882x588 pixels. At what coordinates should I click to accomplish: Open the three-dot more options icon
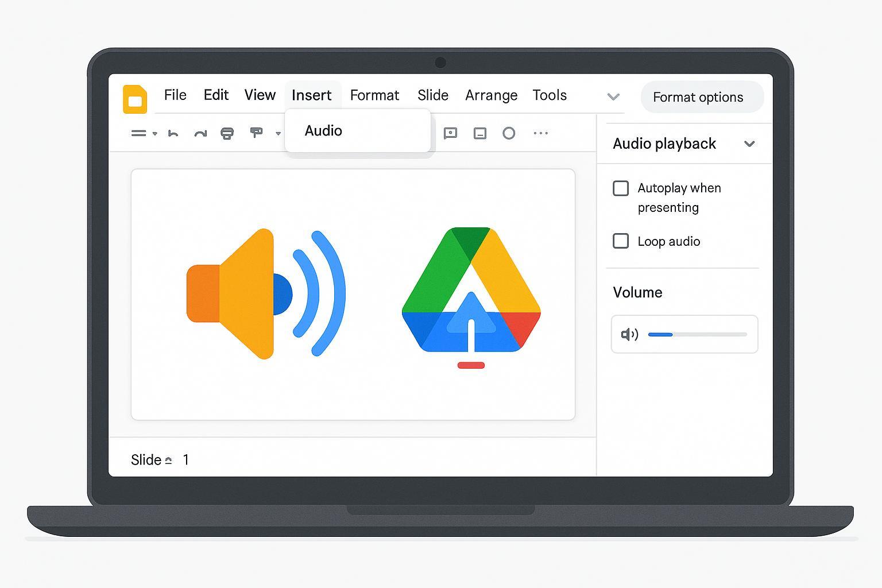[x=540, y=133]
